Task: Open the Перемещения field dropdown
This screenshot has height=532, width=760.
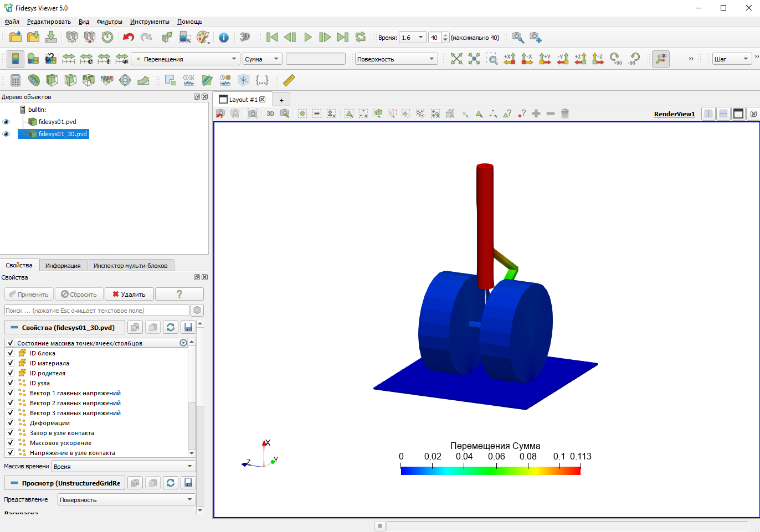Action: point(186,59)
